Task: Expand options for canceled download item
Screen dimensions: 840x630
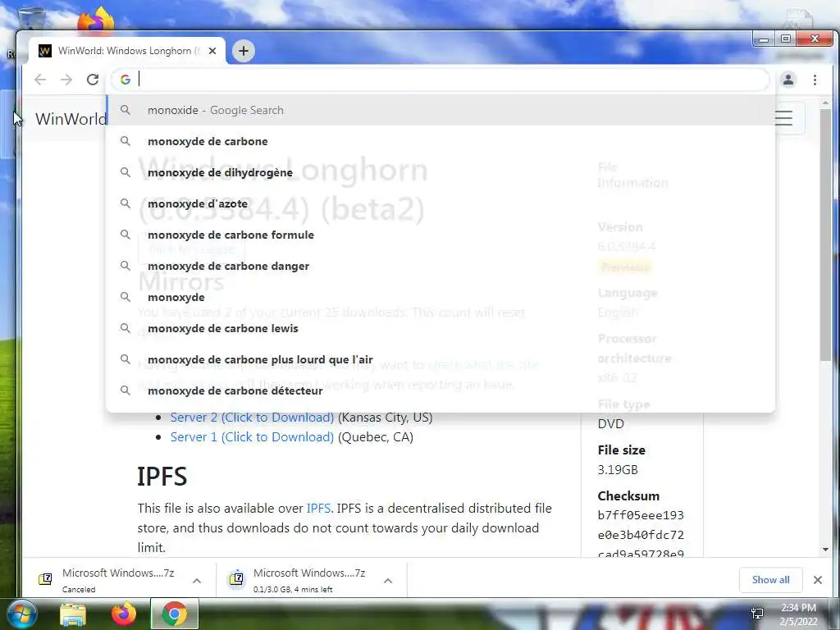Action: (x=197, y=581)
